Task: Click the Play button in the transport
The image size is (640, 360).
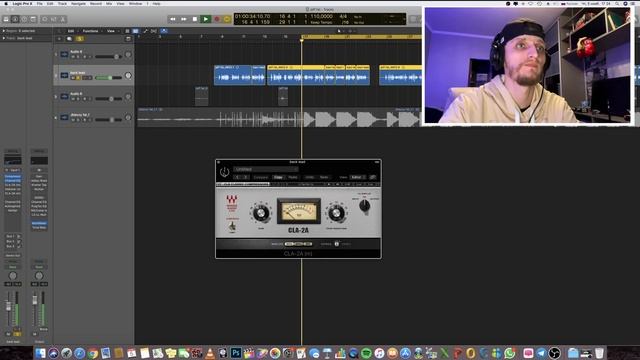Action: coord(206,19)
